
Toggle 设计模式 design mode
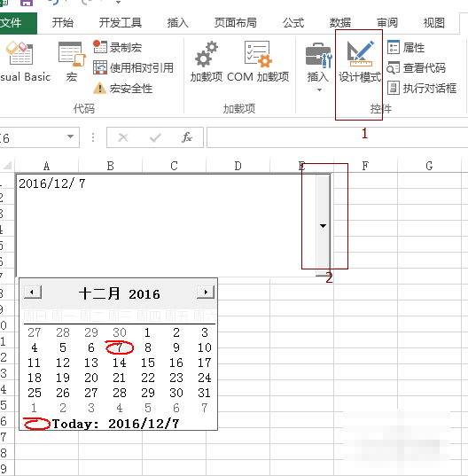tap(359, 62)
